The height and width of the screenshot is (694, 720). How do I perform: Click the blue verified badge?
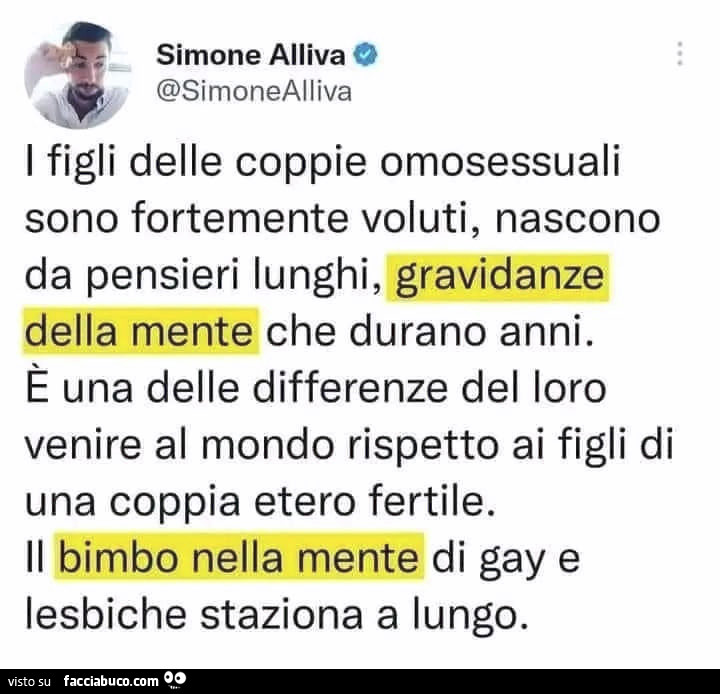pyautogui.click(x=366, y=55)
